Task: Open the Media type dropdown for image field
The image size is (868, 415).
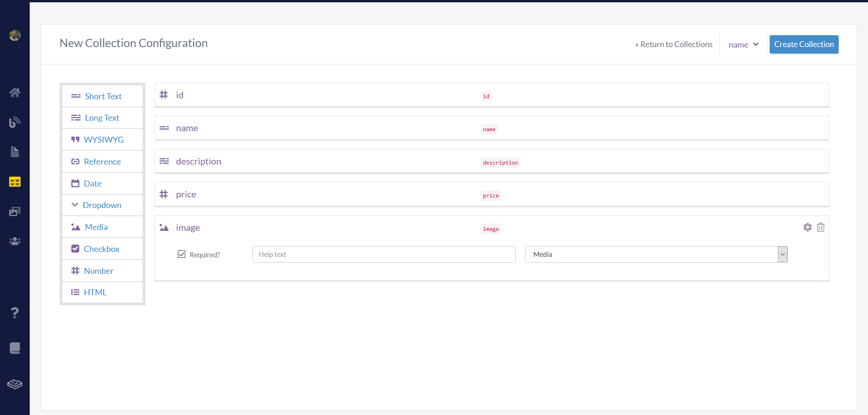Action: tap(656, 254)
